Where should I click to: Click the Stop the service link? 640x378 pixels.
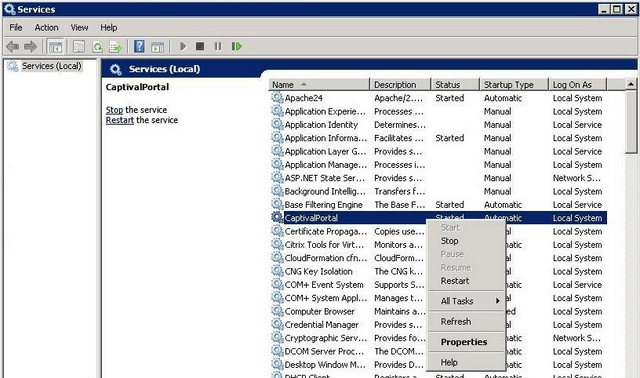[114, 110]
